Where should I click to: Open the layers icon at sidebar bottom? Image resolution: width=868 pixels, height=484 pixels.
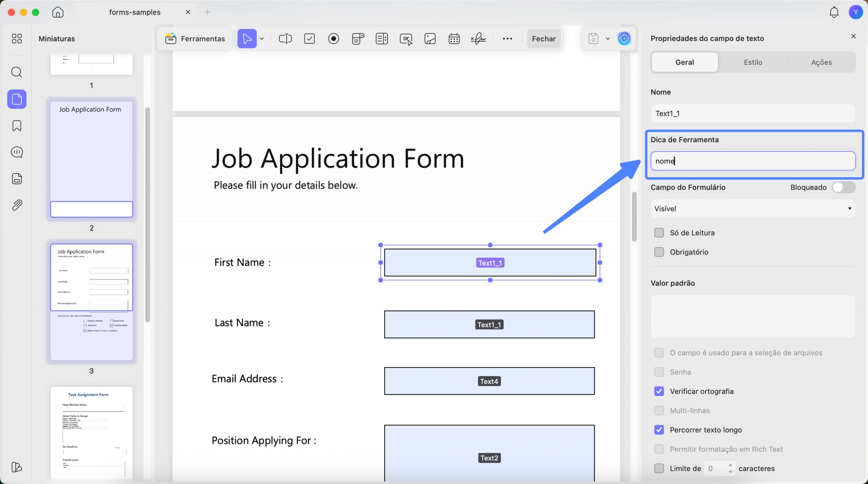pos(17,467)
